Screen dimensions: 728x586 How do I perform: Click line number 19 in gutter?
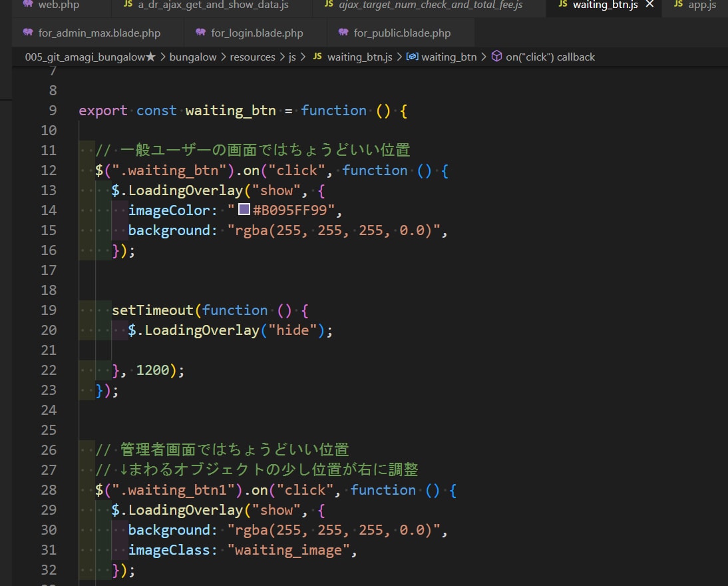(49, 310)
